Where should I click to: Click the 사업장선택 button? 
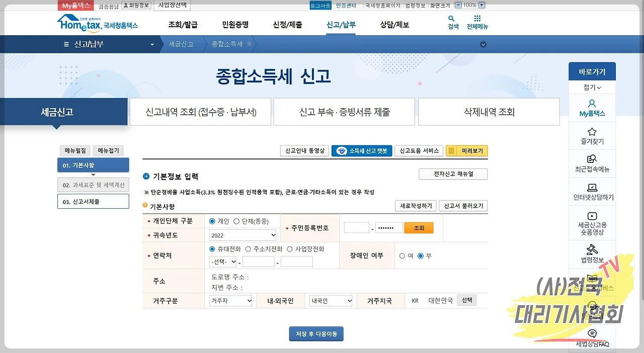point(172,5)
